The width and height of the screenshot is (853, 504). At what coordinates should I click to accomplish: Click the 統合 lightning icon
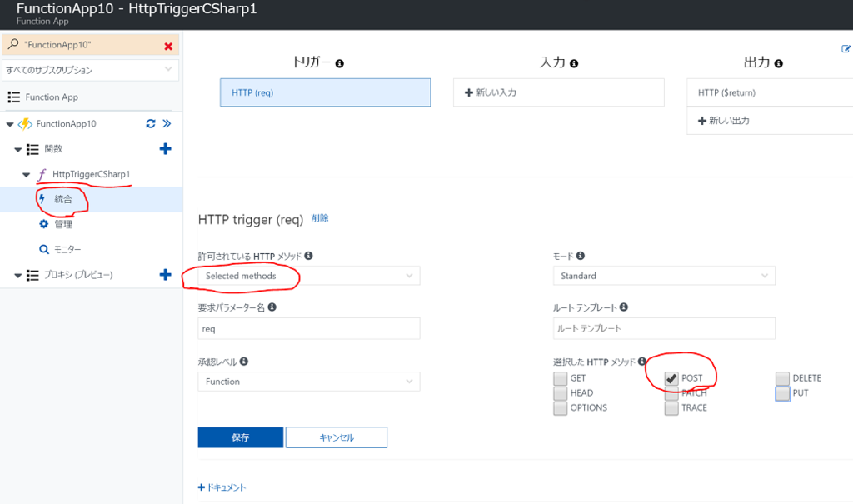[x=42, y=198]
